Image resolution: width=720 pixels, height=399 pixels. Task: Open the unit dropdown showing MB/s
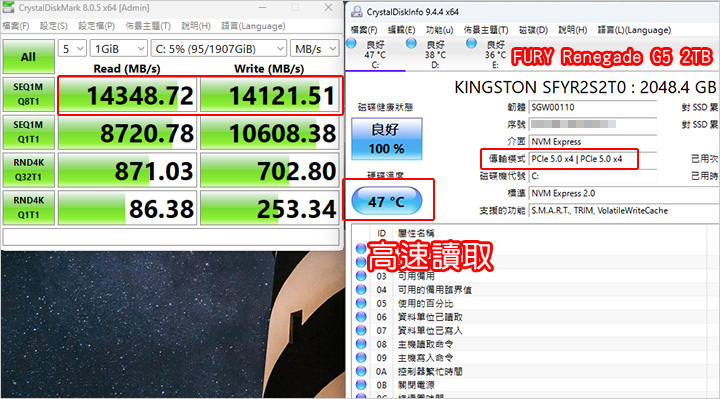pyautogui.click(x=315, y=49)
